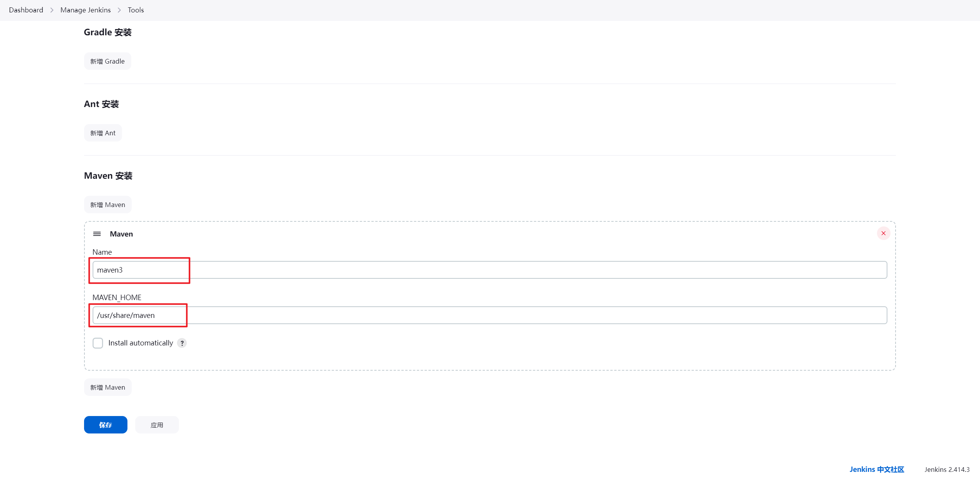
Task: Focus the Maven Name input field
Action: click(490, 270)
